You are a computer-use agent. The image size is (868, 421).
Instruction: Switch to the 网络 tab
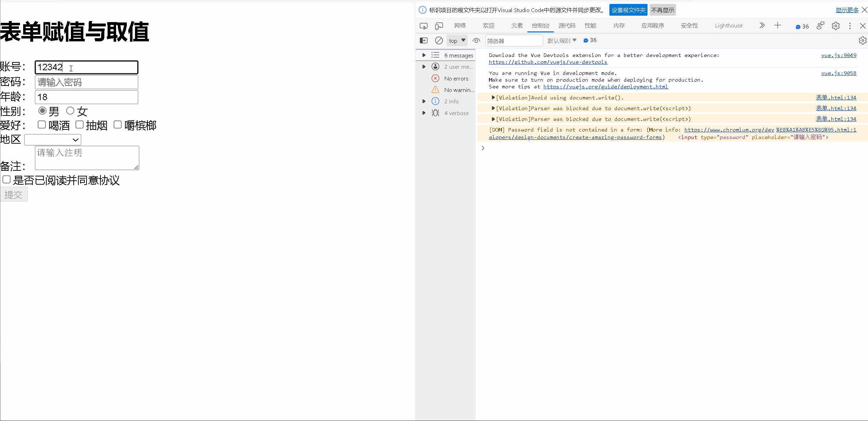460,26
